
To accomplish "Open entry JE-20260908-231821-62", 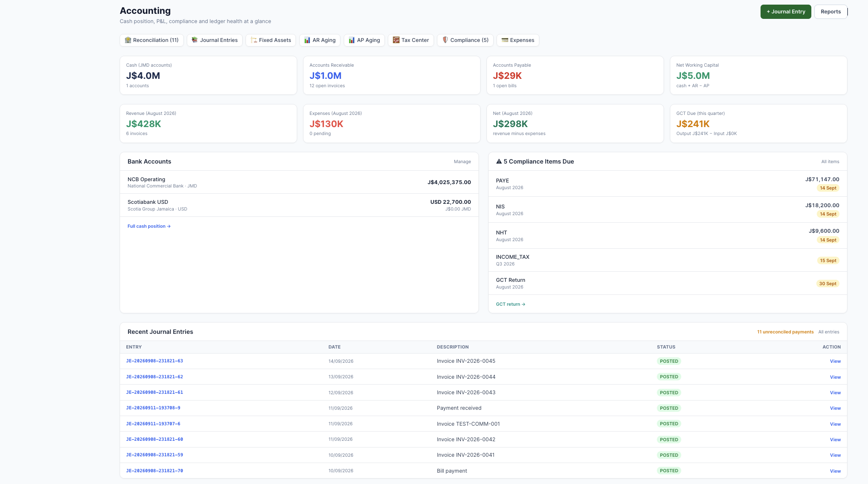I will [154, 377].
